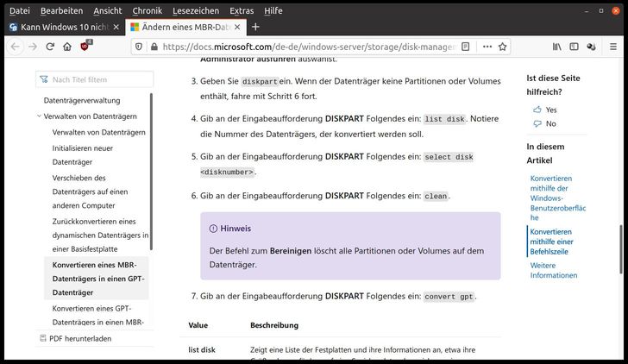
Task: Open page actions three-dot menu
Action: click(487, 47)
